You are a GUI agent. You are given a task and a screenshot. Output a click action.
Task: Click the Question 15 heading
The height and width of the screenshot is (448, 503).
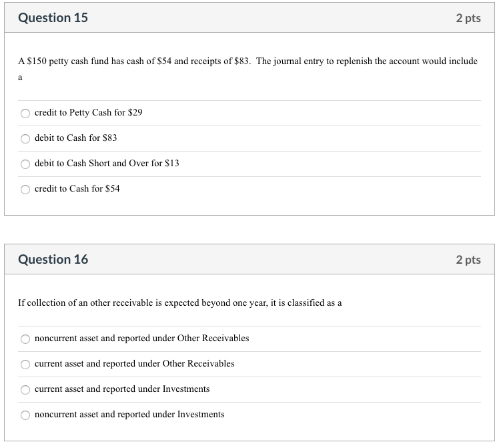(x=53, y=18)
